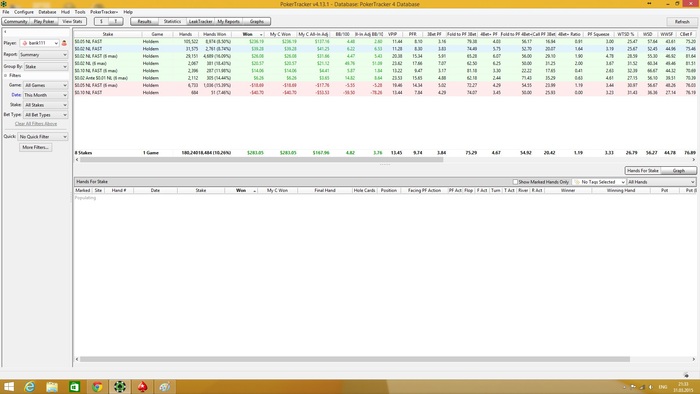Open the File menu
This screenshot has width=700, height=394.
tap(6, 12)
